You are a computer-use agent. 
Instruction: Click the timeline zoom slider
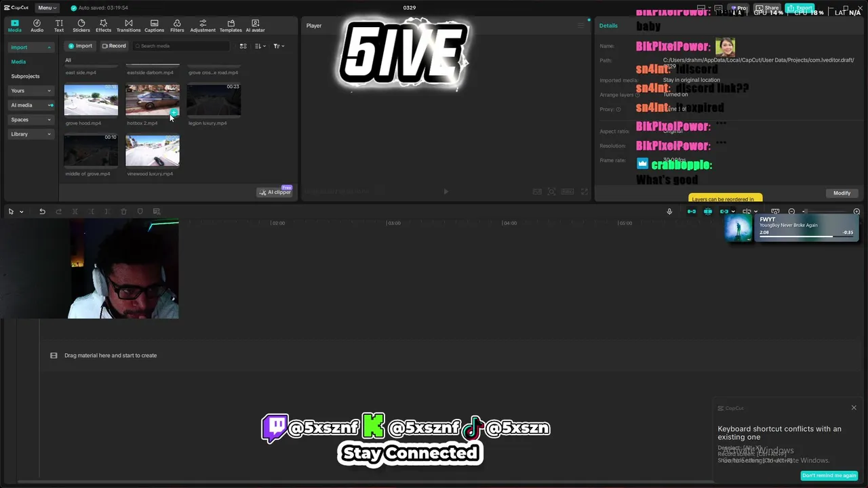(x=824, y=211)
